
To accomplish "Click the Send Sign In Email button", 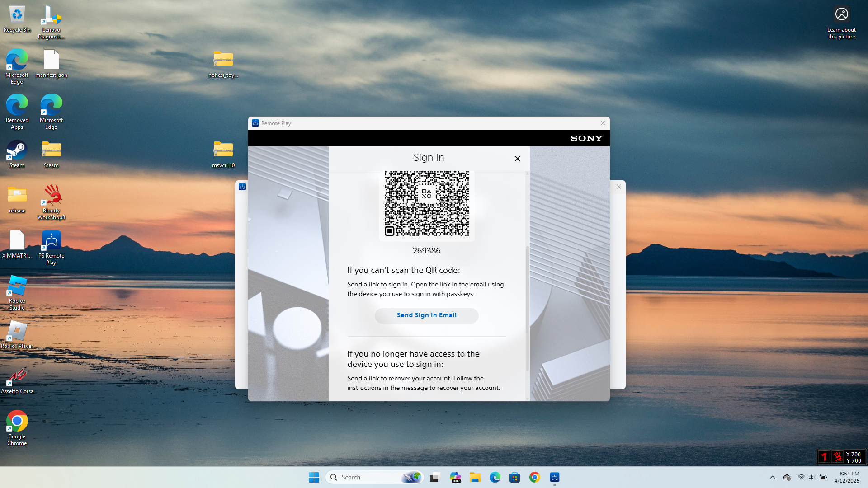I will coord(426,315).
